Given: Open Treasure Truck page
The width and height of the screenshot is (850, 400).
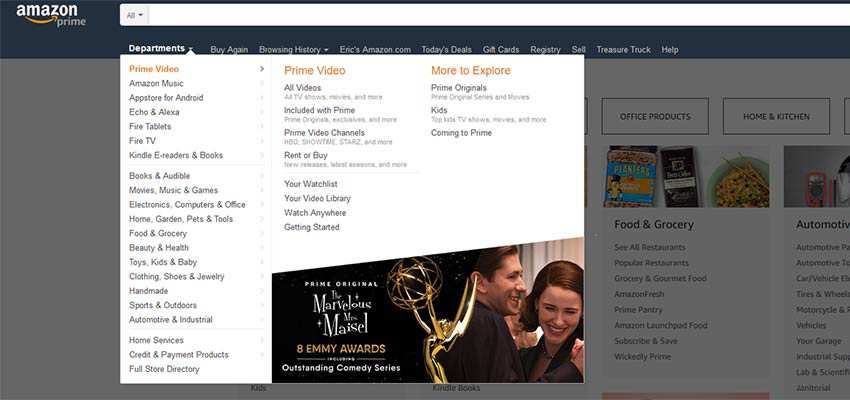Looking at the screenshot, I should (x=623, y=49).
